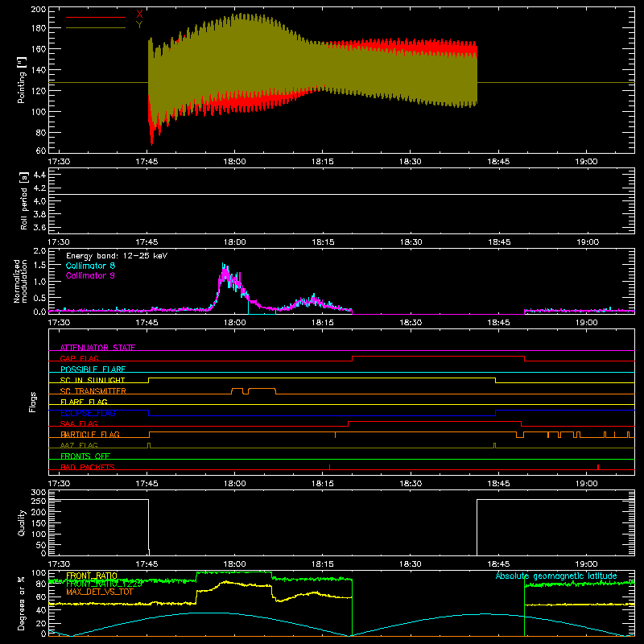Select the green FRONTS_OFF label
Screen dimensions: 644x644
point(85,456)
